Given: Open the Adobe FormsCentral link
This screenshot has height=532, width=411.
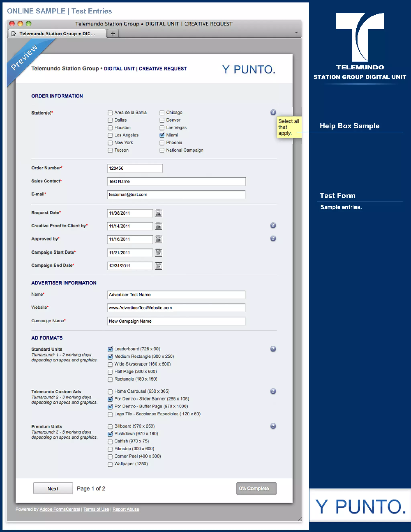Looking at the screenshot, I should click(60, 509).
